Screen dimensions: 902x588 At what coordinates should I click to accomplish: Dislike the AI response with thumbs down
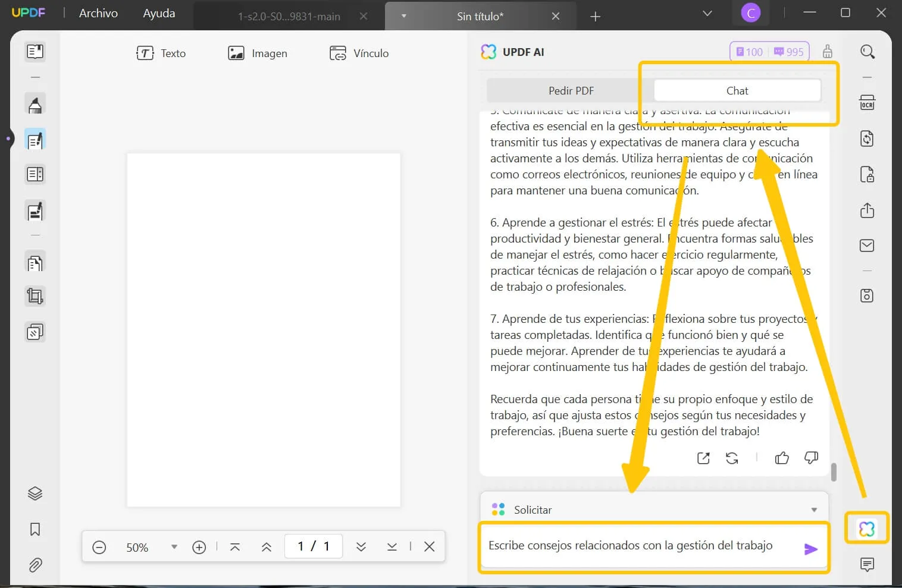[x=811, y=458]
